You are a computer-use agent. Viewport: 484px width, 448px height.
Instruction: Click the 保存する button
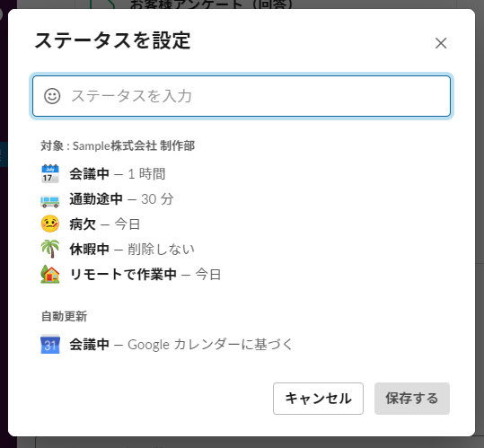tap(412, 399)
